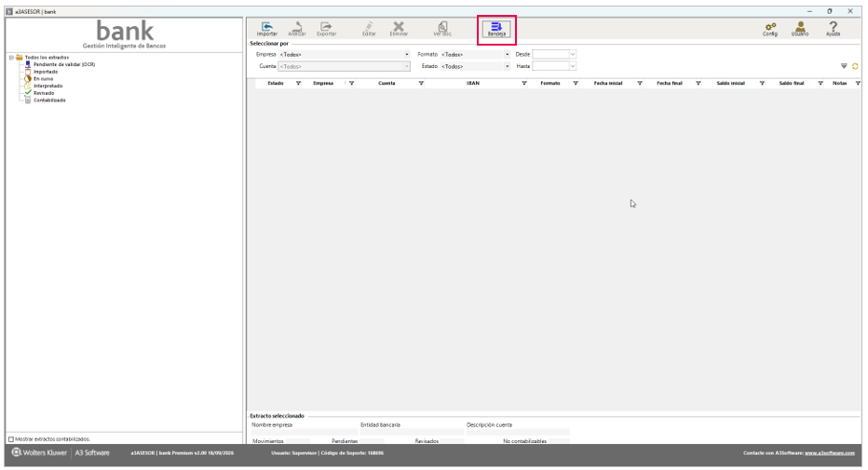Follow the www.a3software.com link

click(x=829, y=453)
